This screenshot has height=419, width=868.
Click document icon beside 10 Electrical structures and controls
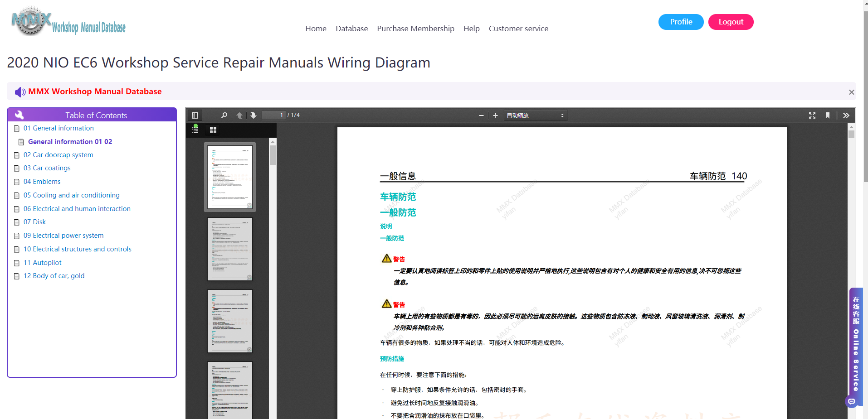point(17,250)
